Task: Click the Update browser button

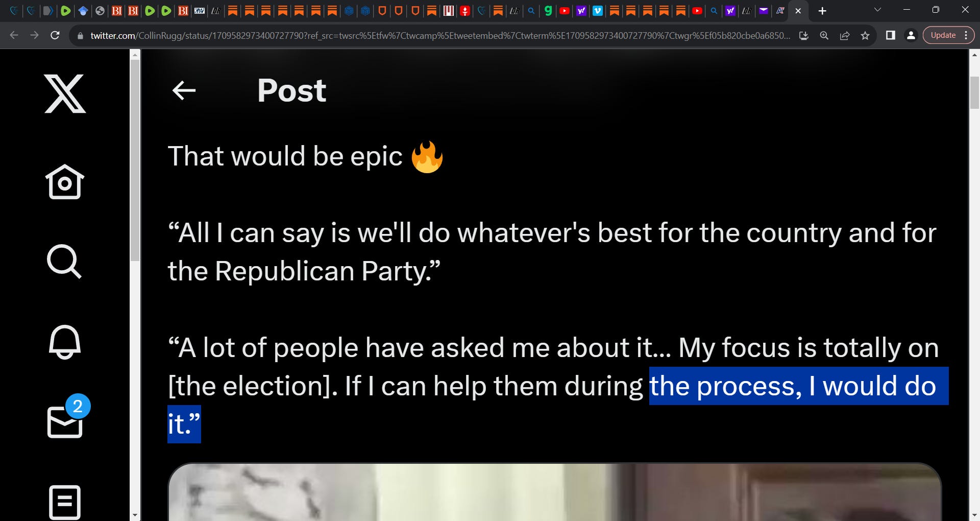Action: [x=943, y=35]
